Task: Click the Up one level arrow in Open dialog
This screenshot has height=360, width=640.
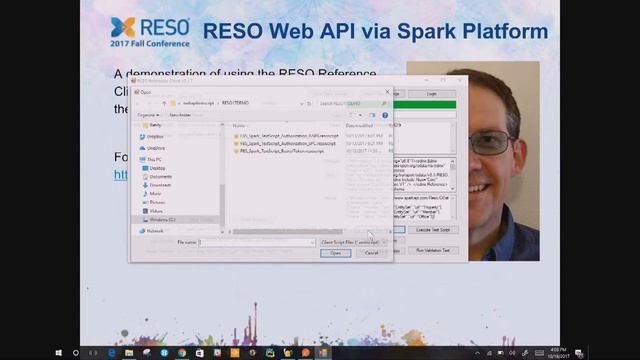Action: (164, 104)
